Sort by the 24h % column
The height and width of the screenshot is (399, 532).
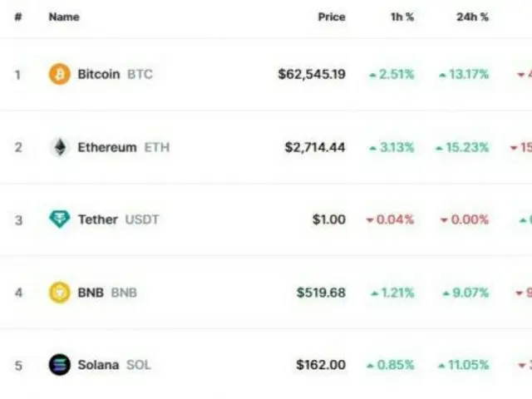472,17
